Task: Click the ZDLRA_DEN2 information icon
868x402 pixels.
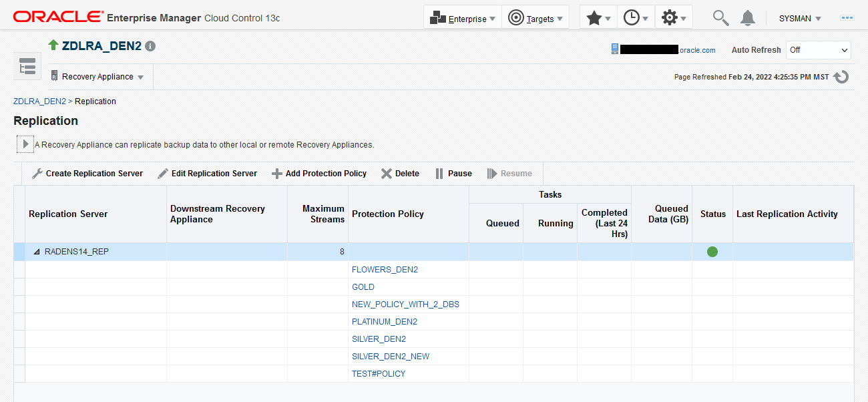Action: 150,46
